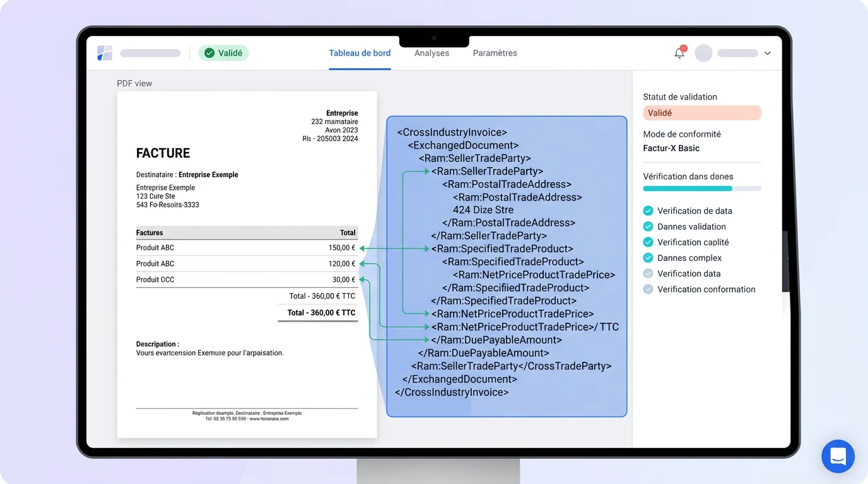This screenshot has width=868, height=484.
Task: Open the chat support bubble
Action: click(838, 456)
